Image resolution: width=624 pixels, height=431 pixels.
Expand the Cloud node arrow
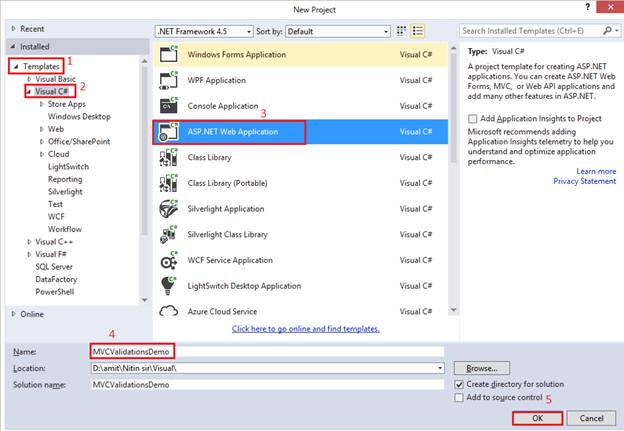(41, 154)
